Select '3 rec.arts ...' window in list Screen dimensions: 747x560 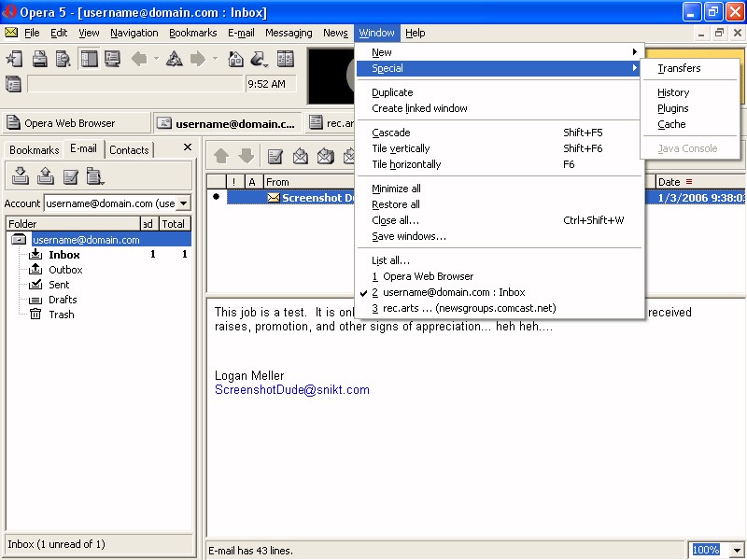pyautogui.click(x=500, y=308)
